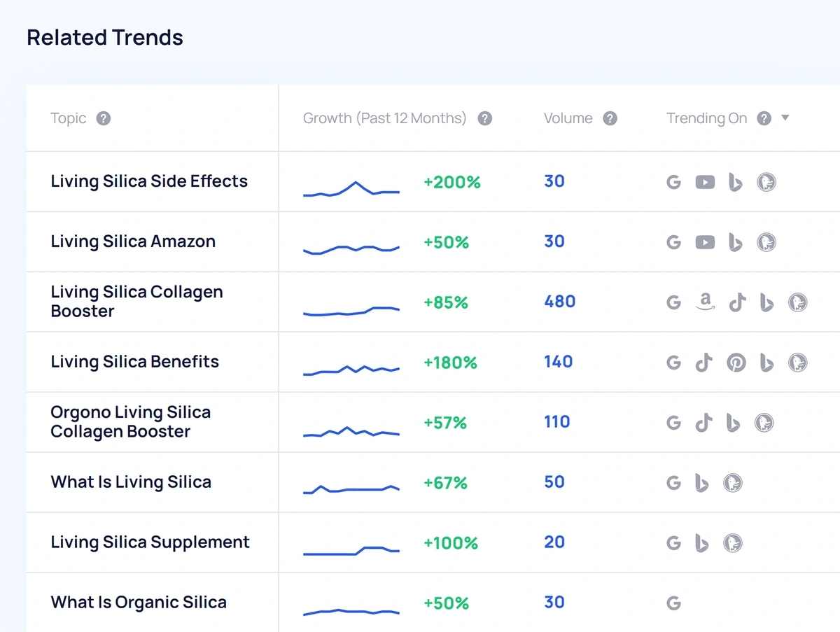Click Bing icon in Living Silica Supplement row

(x=701, y=543)
